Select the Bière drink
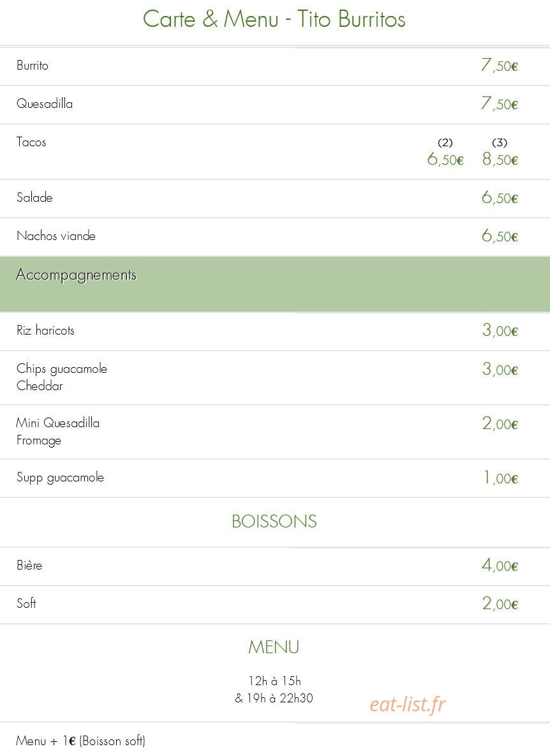The image size is (550, 756). 29,565
